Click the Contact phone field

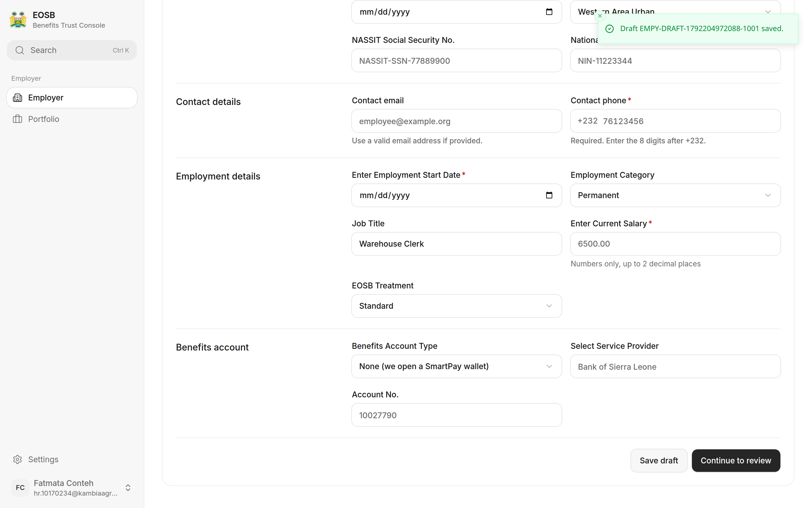(x=675, y=121)
